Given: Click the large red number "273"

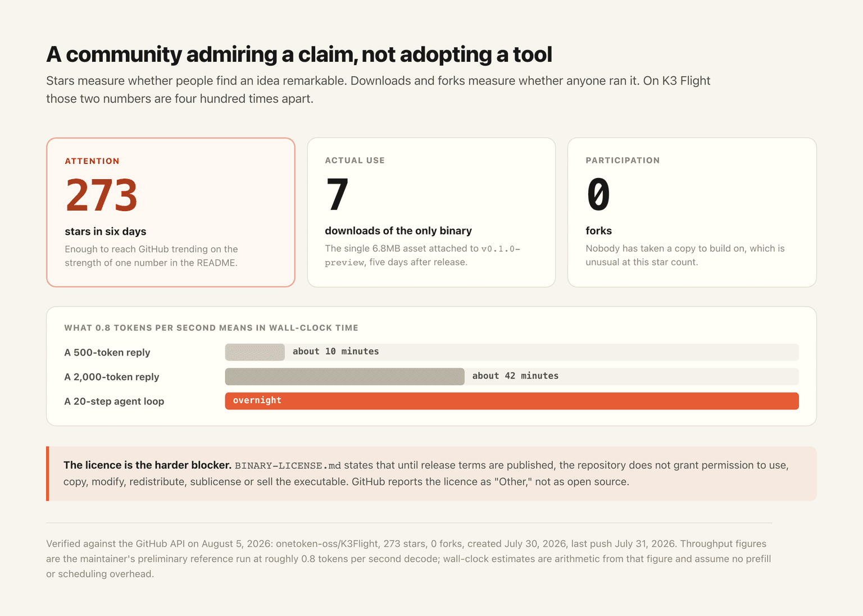Looking at the screenshot, I should (101, 195).
